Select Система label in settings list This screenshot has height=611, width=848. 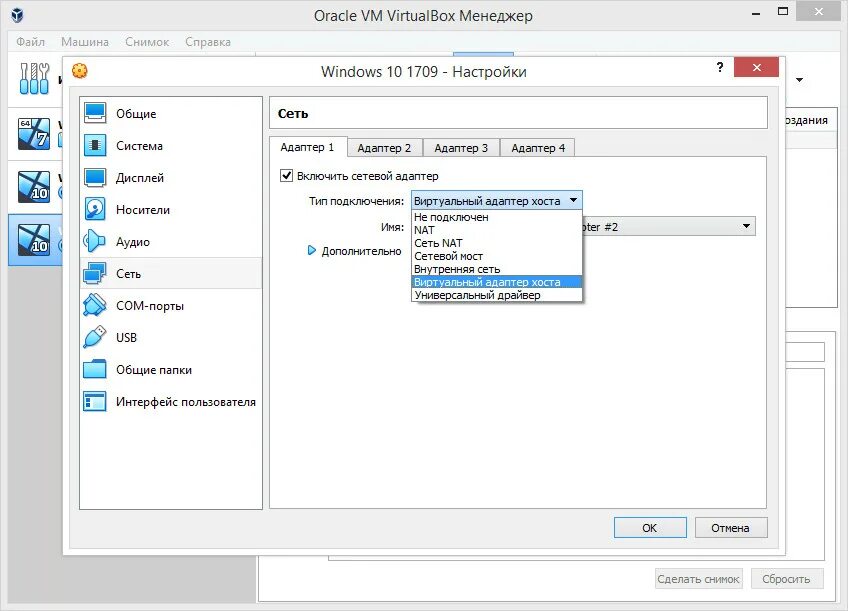(139, 145)
